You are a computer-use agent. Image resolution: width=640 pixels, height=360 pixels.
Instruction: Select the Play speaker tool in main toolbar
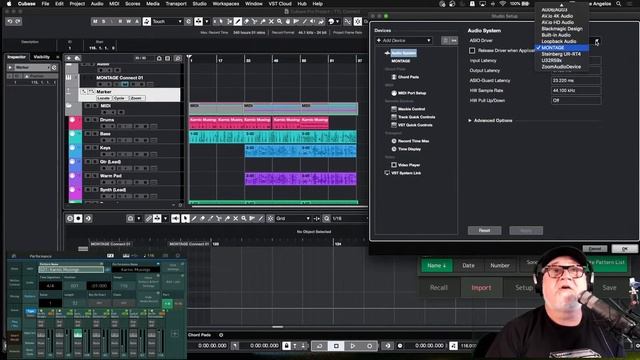click(313, 21)
